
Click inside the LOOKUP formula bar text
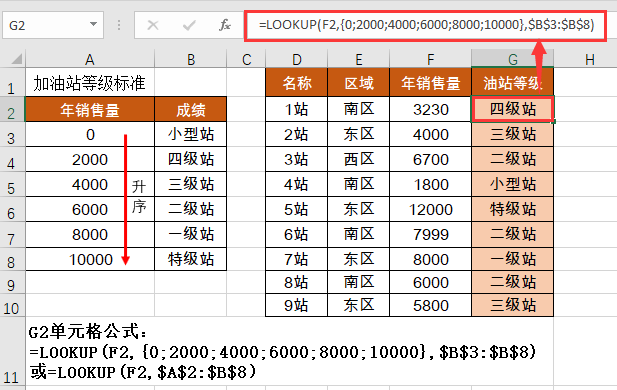pyautogui.click(x=426, y=25)
